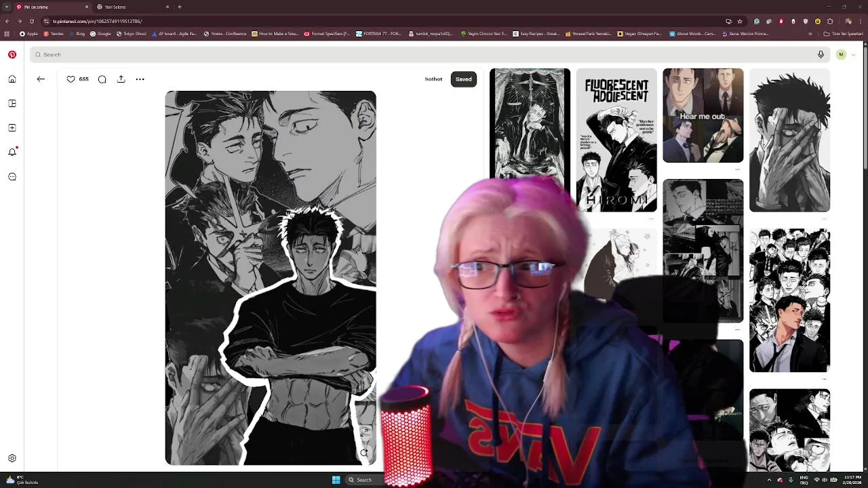Click the Pinterest search field

point(430,54)
